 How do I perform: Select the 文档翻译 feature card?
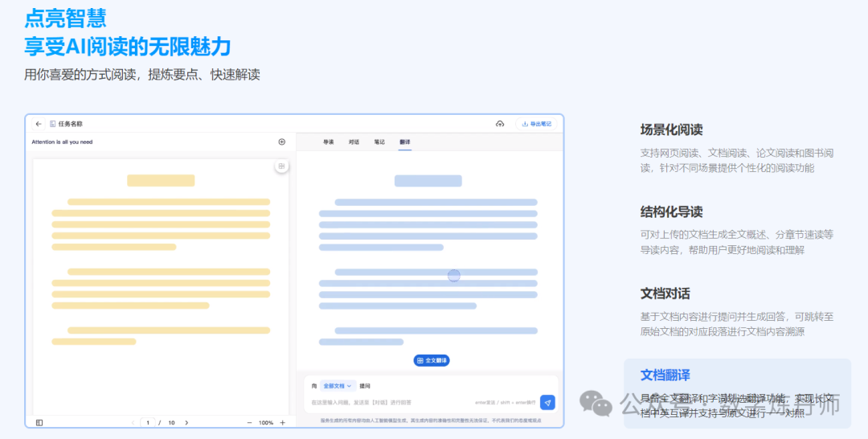tap(737, 392)
